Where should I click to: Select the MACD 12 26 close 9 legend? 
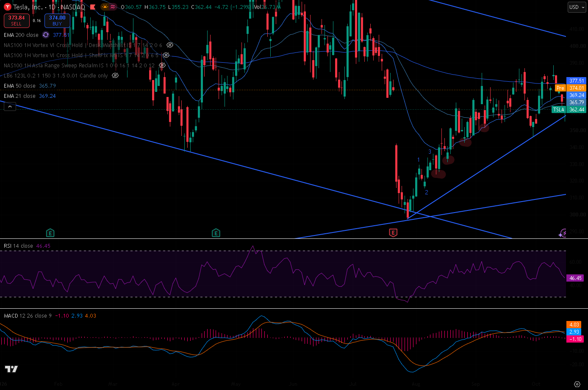point(28,316)
